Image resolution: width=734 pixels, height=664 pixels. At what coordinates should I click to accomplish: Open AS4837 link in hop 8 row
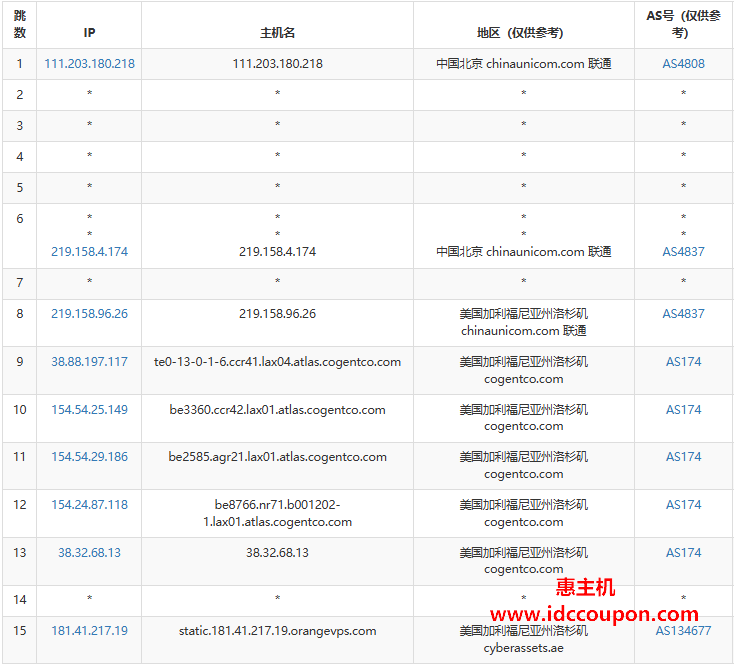[x=683, y=314]
